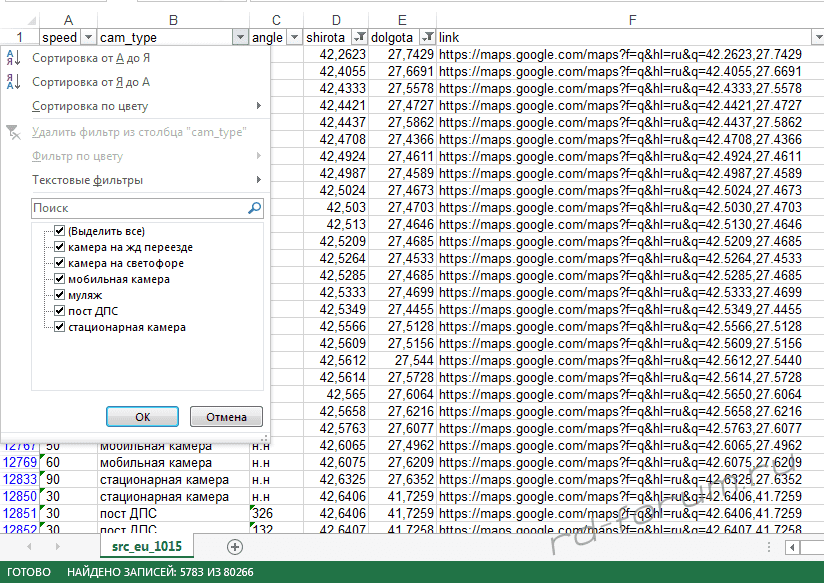Click the angle cell showing 326
Viewport: 824px width, 583px height.
pyautogui.click(x=276, y=513)
